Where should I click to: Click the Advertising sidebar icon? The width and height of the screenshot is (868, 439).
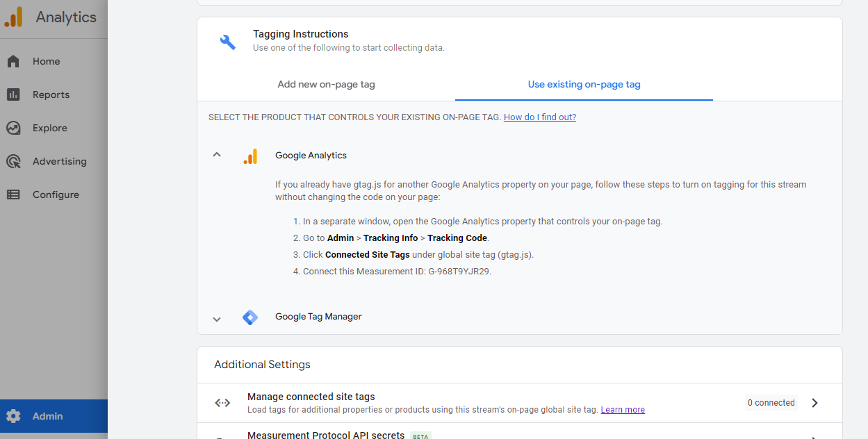[x=13, y=161]
